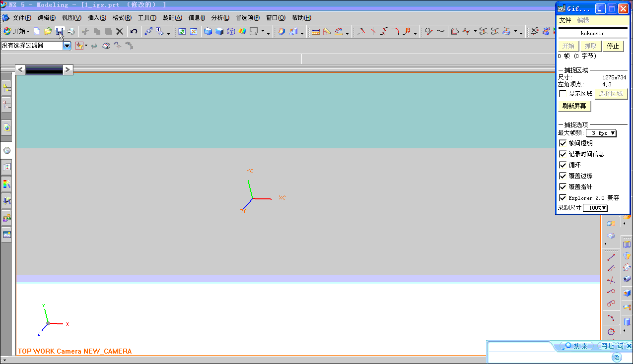
Task: Select the shaded with edges cube icon
Action: pyautogui.click(x=208, y=31)
